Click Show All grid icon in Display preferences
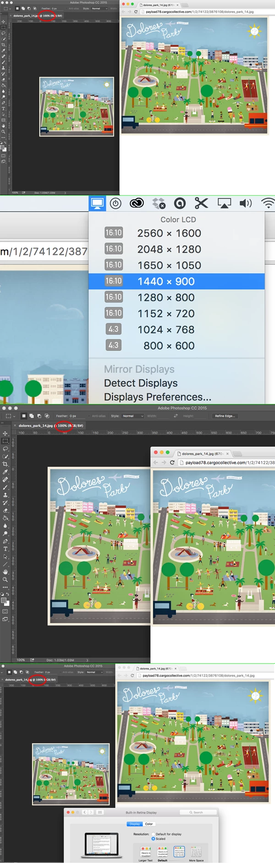The width and height of the screenshot is (275, 868). [100, 812]
